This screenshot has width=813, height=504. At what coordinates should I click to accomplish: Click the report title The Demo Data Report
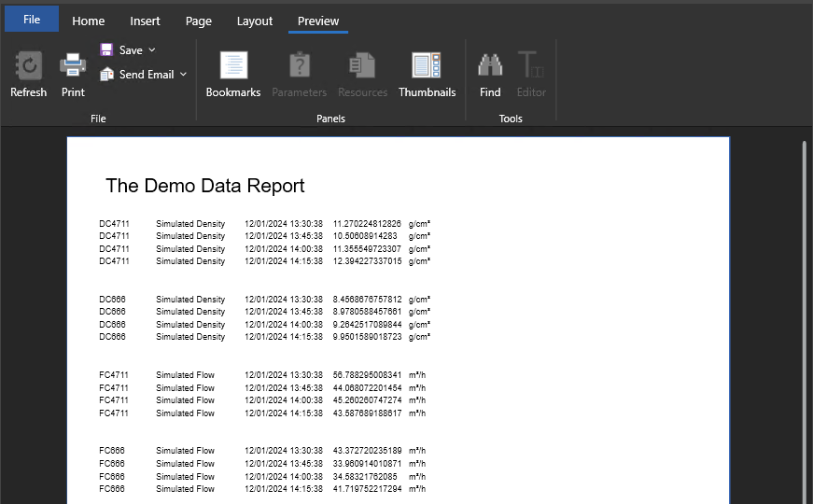(x=204, y=186)
